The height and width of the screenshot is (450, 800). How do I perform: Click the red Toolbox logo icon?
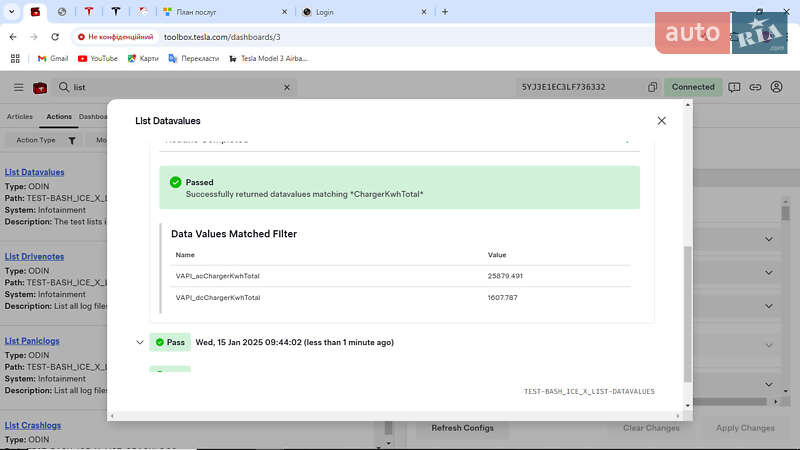(x=40, y=87)
